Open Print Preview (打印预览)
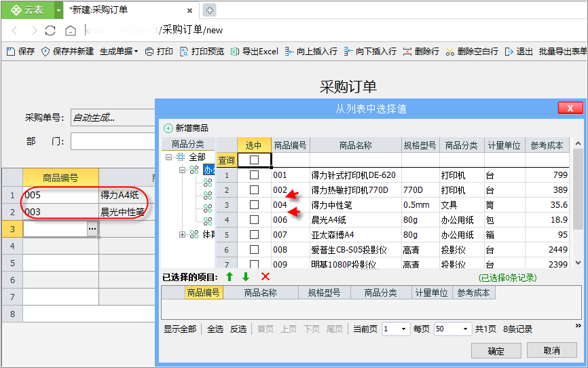The image size is (588, 368). pyautogui.click(x=202, y=52)
